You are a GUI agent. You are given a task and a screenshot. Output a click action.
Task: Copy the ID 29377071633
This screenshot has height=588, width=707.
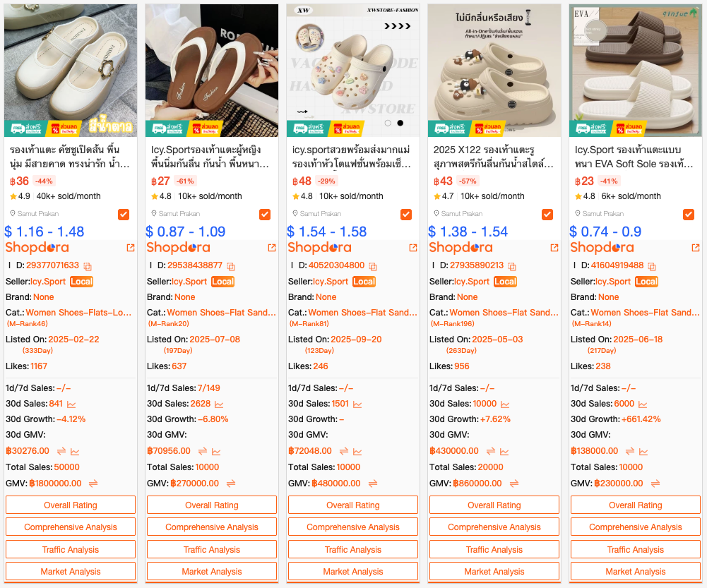click(88, 266)
